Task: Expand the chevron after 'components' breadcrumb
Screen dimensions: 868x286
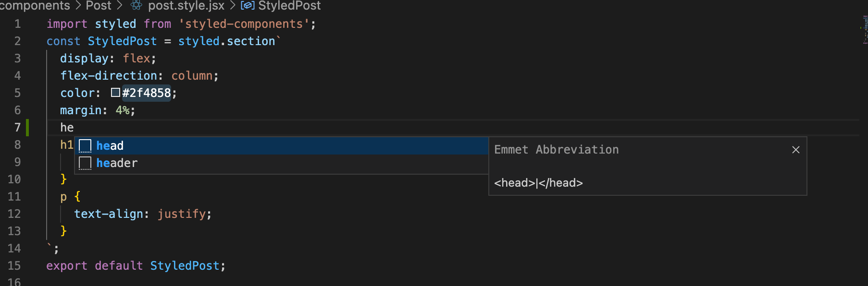Action: 78,6
